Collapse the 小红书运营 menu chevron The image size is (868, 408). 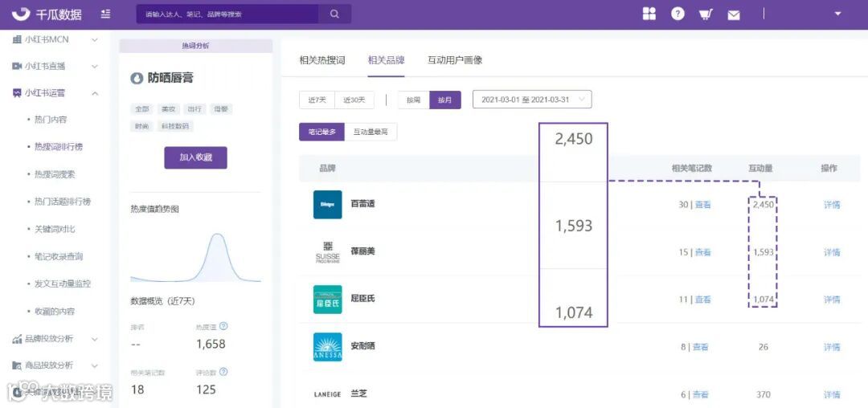[x=95, y=93]
